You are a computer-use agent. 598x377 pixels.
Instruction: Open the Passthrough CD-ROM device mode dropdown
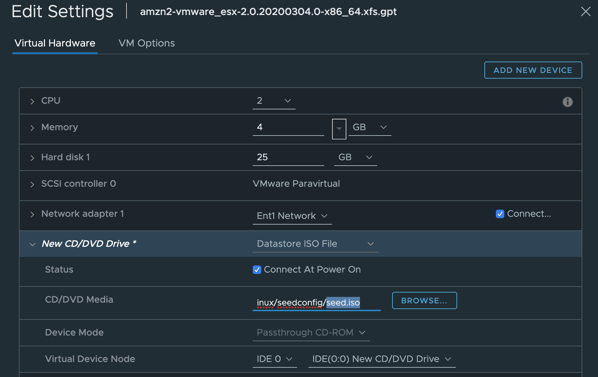(x=311, y=333)
